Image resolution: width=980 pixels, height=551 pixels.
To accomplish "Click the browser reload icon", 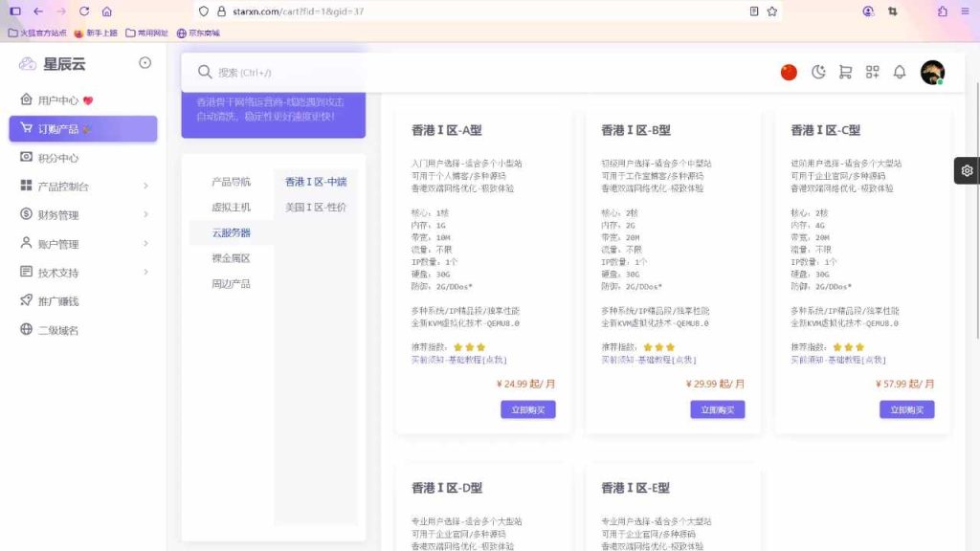I will point(84,11).
